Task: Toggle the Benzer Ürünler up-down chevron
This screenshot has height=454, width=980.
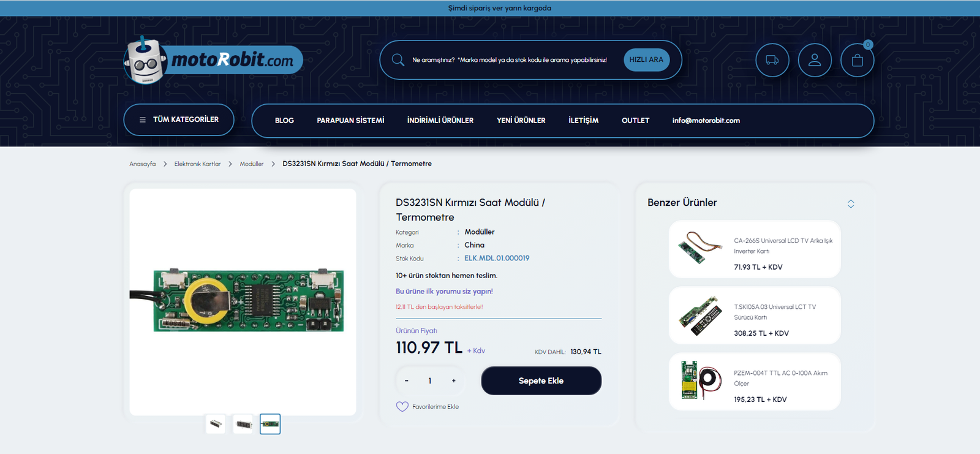Action: click(x=851, y=203)
